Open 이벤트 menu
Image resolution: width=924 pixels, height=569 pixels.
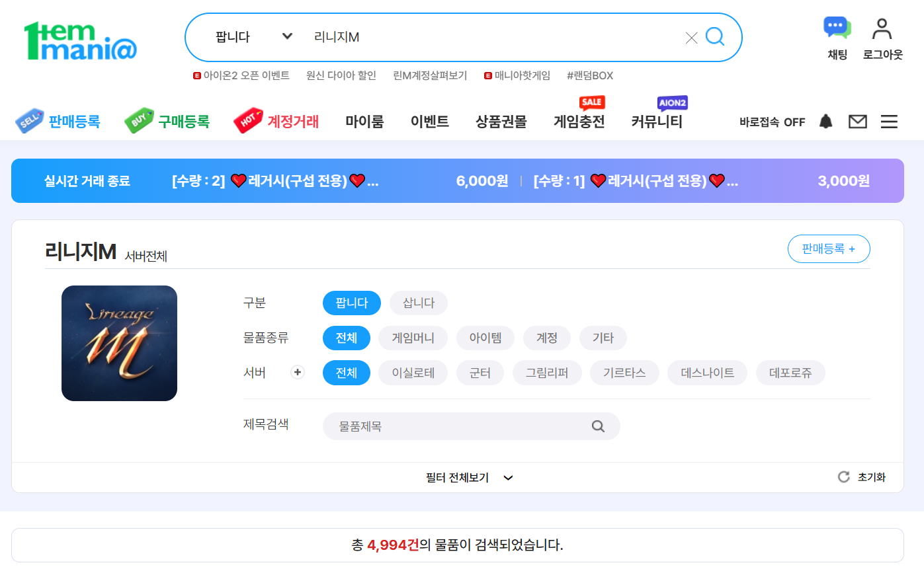coord(429,122)
